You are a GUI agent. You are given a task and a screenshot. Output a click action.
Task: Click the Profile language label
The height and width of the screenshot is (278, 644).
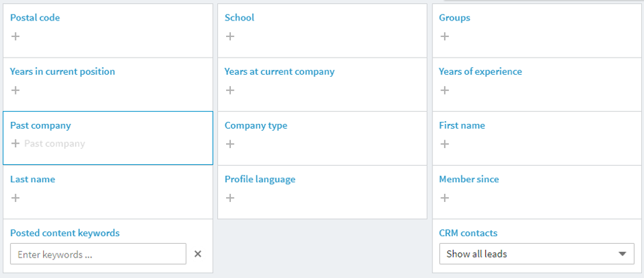click(260, 179)
